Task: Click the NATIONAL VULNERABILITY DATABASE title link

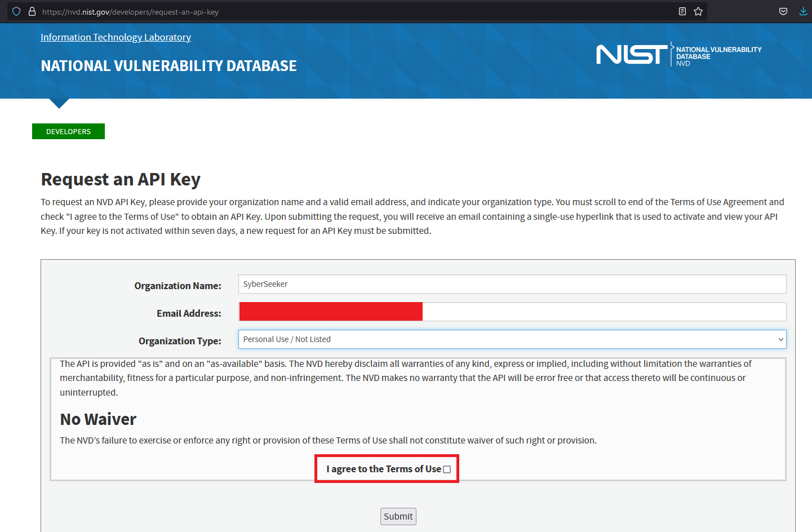Action: click(168, 66)
